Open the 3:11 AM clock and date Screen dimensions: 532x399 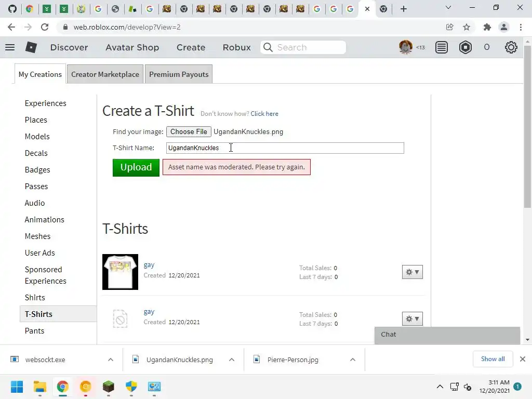point(495,387)
